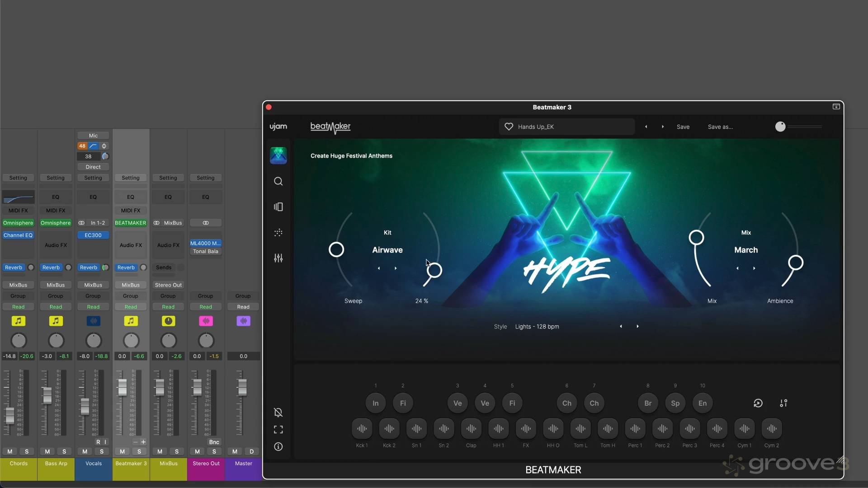868x488 pixels.
Task: Mute the Vocals channel
Action: [85, 451]
